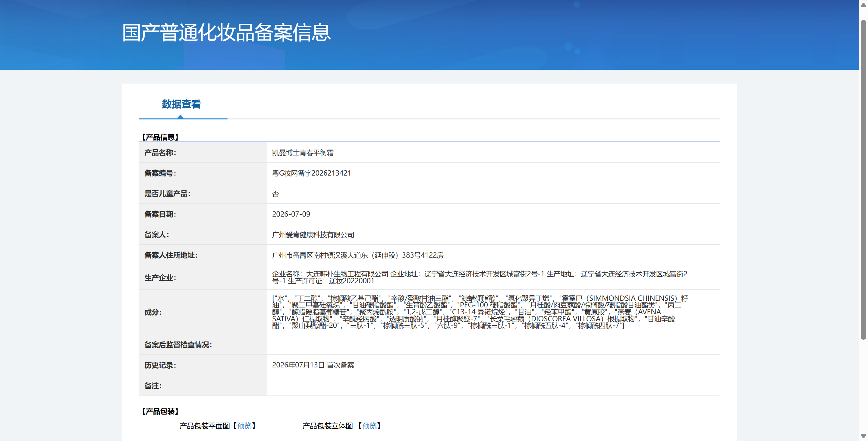
Task: Click product name value 凯曼博士青春平衡霜
Action: (x=303, y=153)
